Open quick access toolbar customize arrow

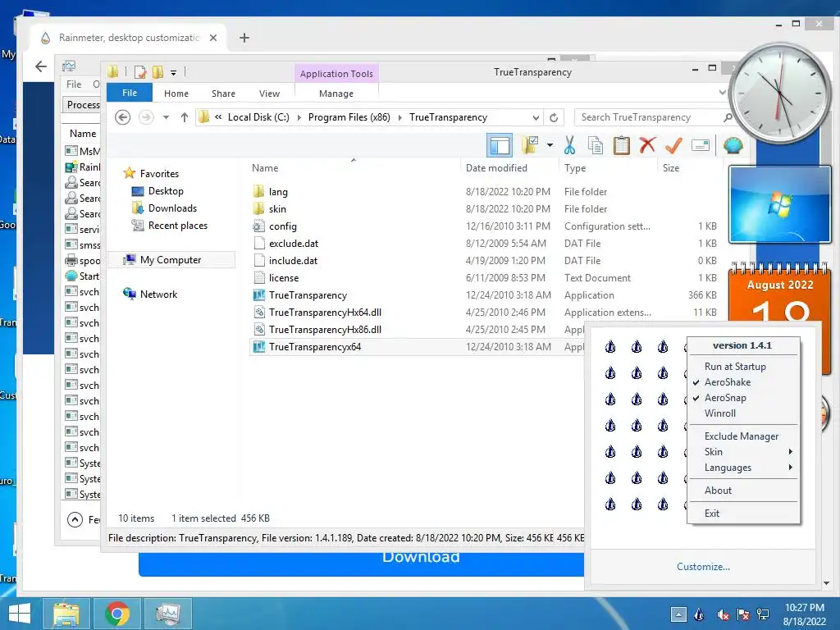pos(173,72)
